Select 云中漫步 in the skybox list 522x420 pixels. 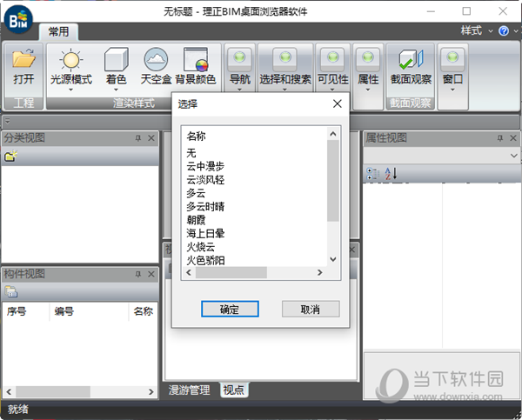click(x=205, y=166)
